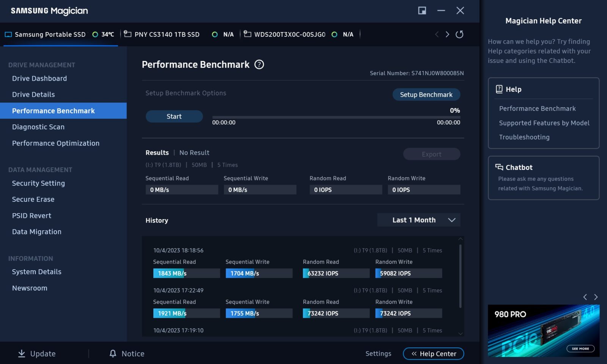Start the performance benchmark
The height and width of the screenshot is (364, 607).
click(x=174, y=116)
